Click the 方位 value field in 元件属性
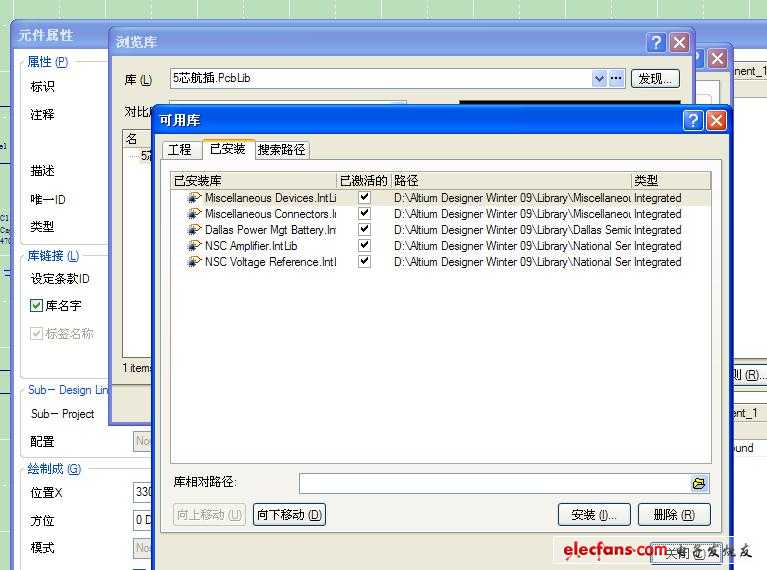The image size is (767, 570). [143, 520]
